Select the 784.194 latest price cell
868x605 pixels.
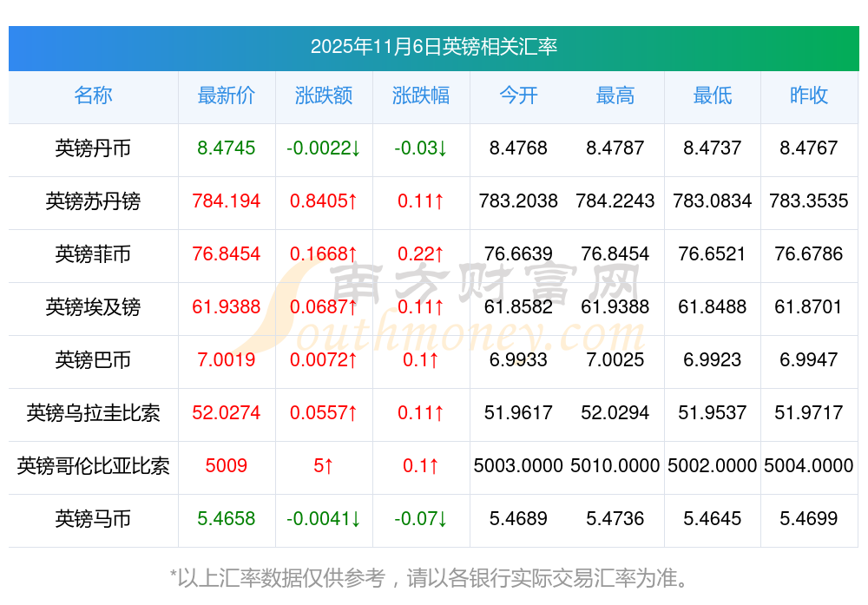tap(227, 201)
